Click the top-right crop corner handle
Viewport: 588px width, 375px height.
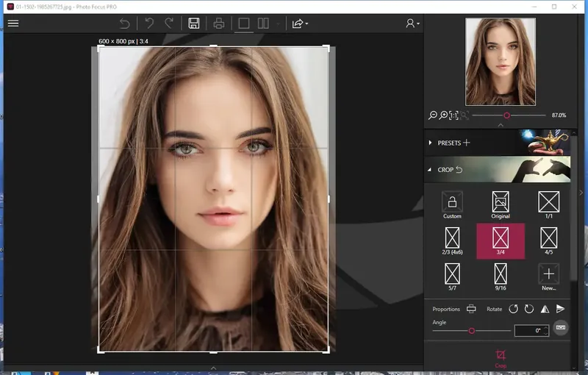pyautogui.click(x=326, y=49)
